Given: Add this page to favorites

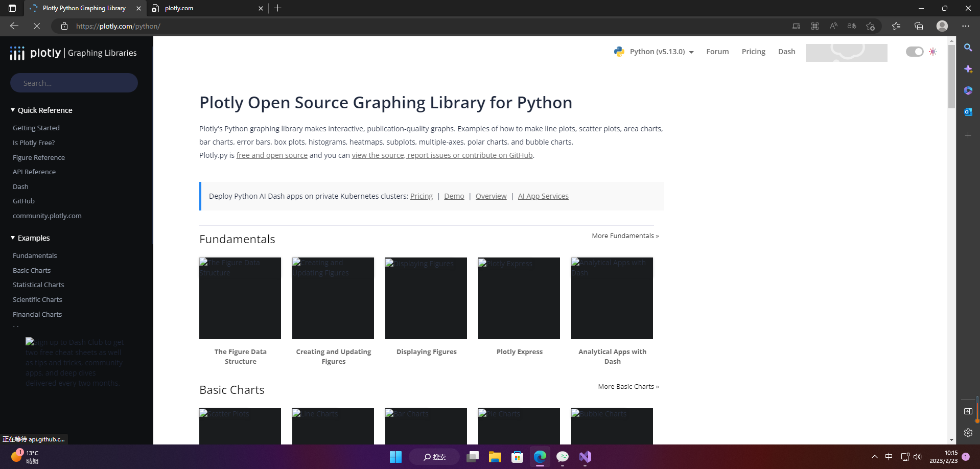Looking at the screenshot, I should pyautogui.click(x=870, y=26).
